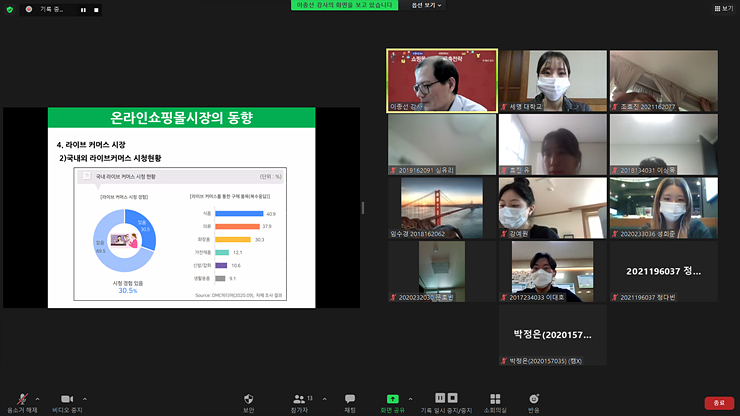This screenshot has width=740, height=416.
Task: Select 2019162091 participant video tile
Action: (442, 144)
